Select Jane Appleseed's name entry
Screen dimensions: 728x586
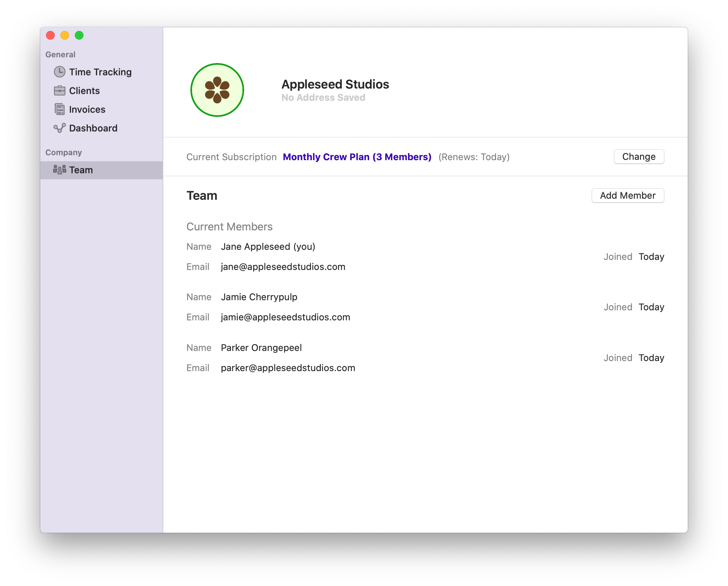[x=268, y=247]
